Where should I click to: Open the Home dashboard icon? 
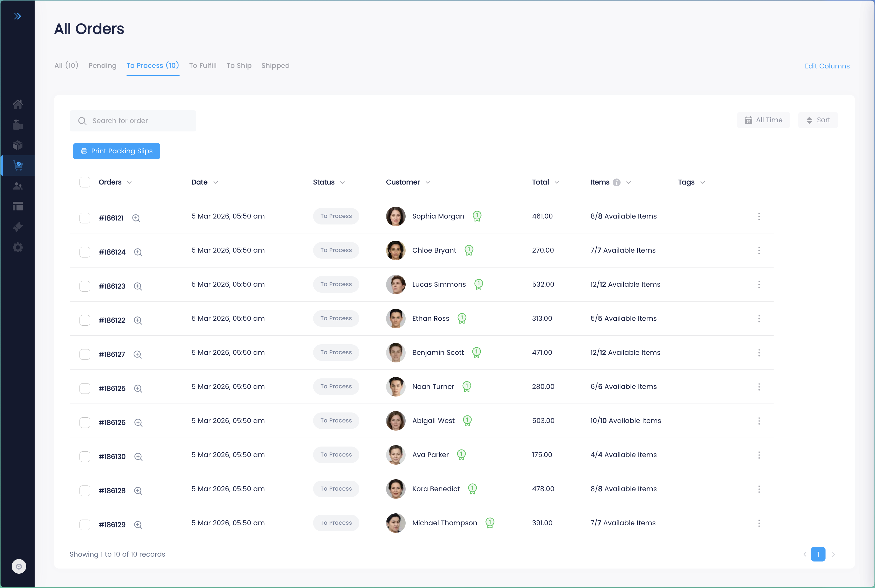click(x=18, y=104)
